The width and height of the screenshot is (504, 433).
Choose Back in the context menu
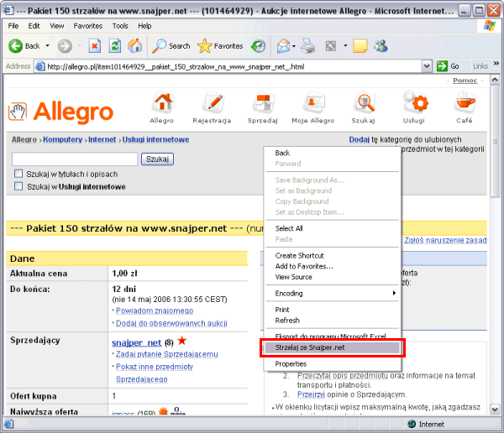[333, 153]
